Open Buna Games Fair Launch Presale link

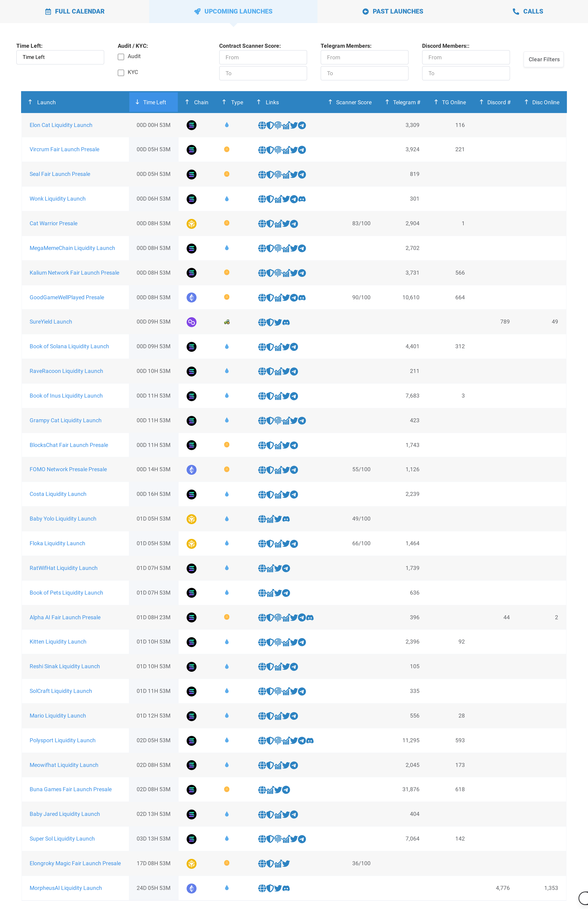[71, 789]
